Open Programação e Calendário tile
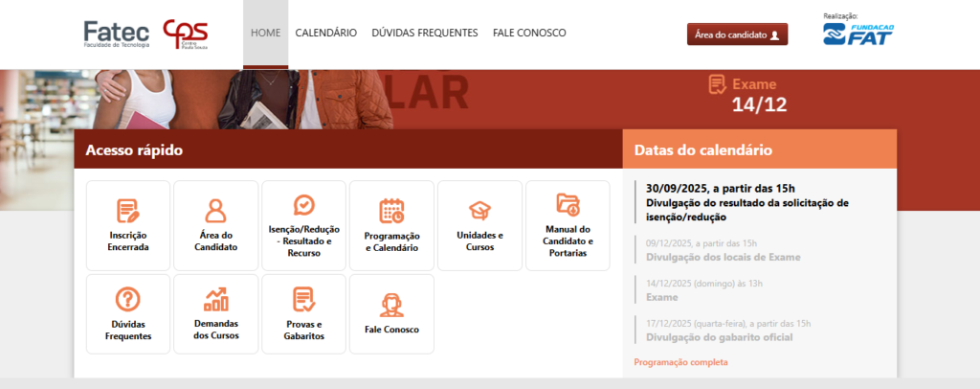This screenshot has height=389, width=980. [x=391, y=211]
